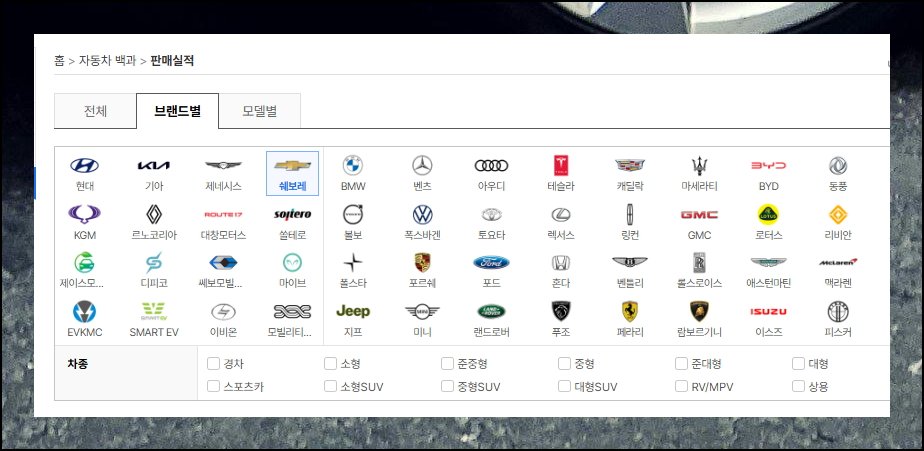Choose the Fisker (피스커) brand logo
Image resolution: width=924 pixels, height=451 pixels.
(837, 311)
